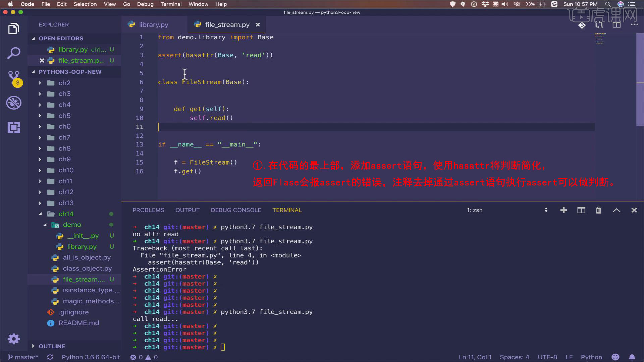Collapse the demo folder
Viewport: 644px width, 362px height.
point(45,225)
